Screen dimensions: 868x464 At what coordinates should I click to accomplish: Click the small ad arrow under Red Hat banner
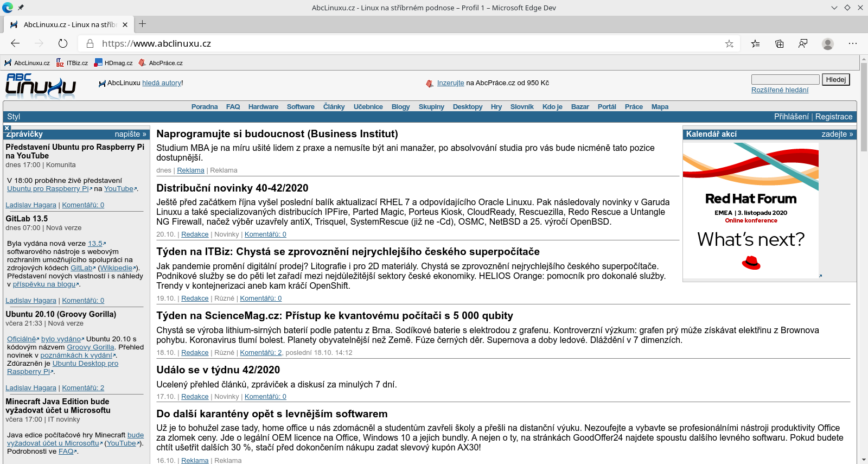[x=820, y=276]
